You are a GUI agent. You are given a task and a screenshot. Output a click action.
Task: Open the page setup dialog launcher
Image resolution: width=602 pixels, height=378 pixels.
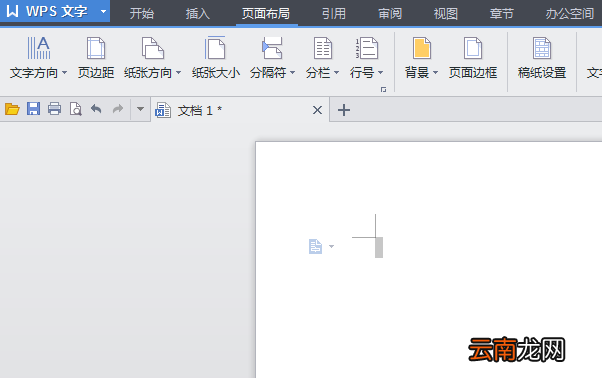tap(383, 89)
